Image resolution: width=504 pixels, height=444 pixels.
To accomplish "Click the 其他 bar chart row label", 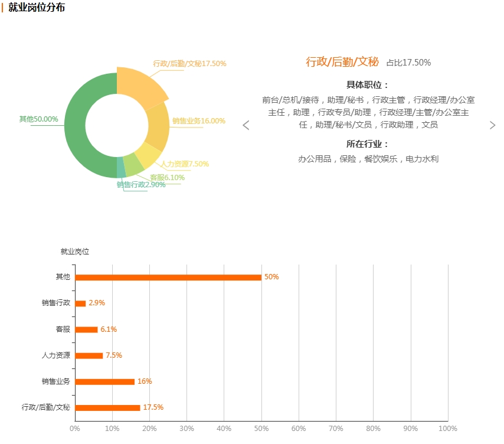I will 63,277.
